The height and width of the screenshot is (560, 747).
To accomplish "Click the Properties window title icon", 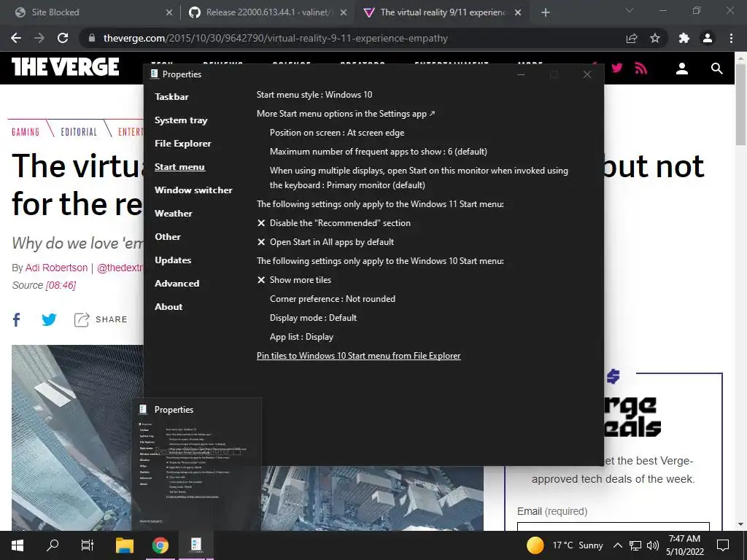I will click(154, 74).
